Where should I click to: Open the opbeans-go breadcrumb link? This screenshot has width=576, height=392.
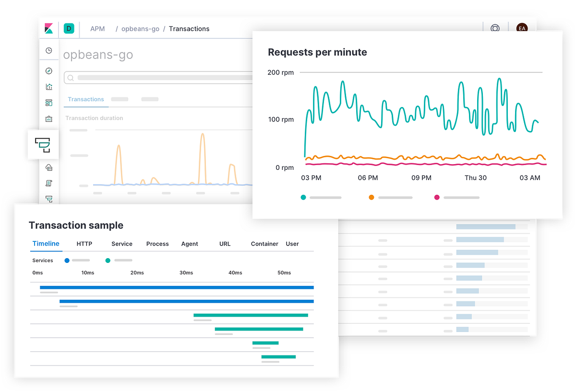click(140, 29)
